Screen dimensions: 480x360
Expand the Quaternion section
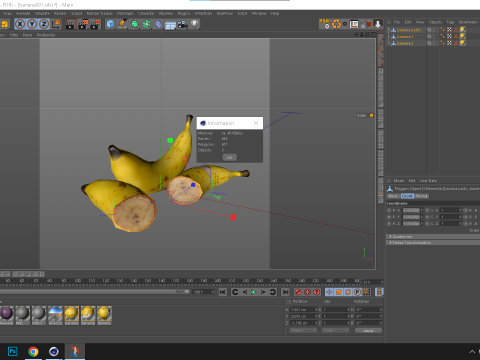tap(433, 237)
